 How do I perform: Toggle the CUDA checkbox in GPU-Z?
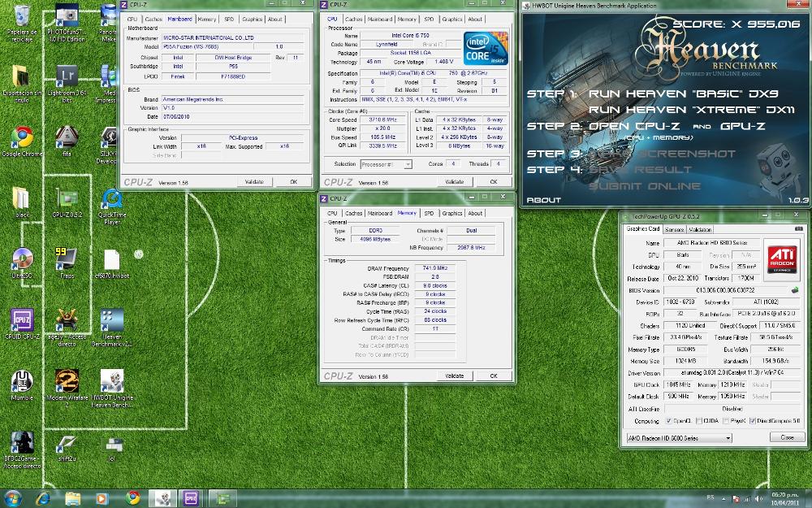click(699, 421)
